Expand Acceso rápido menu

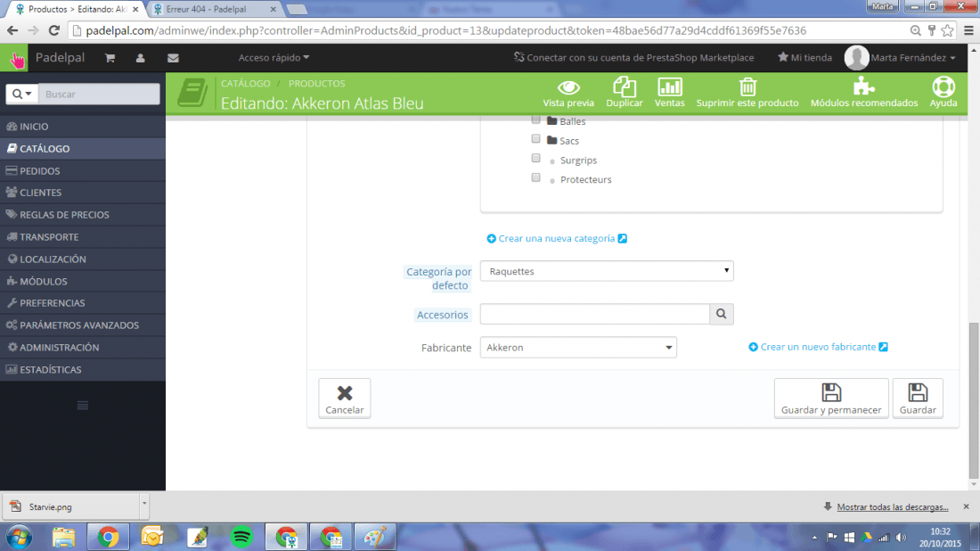tap(274, 58)
